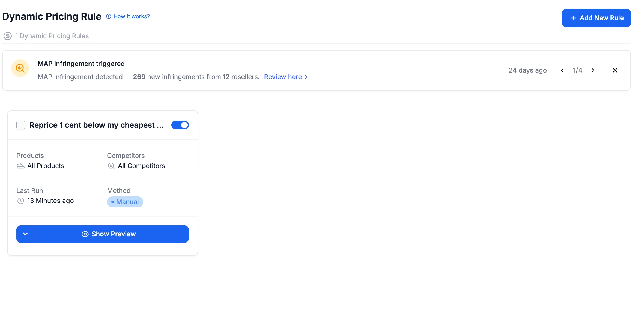Click the Add New Rule button

click(596, 18)
